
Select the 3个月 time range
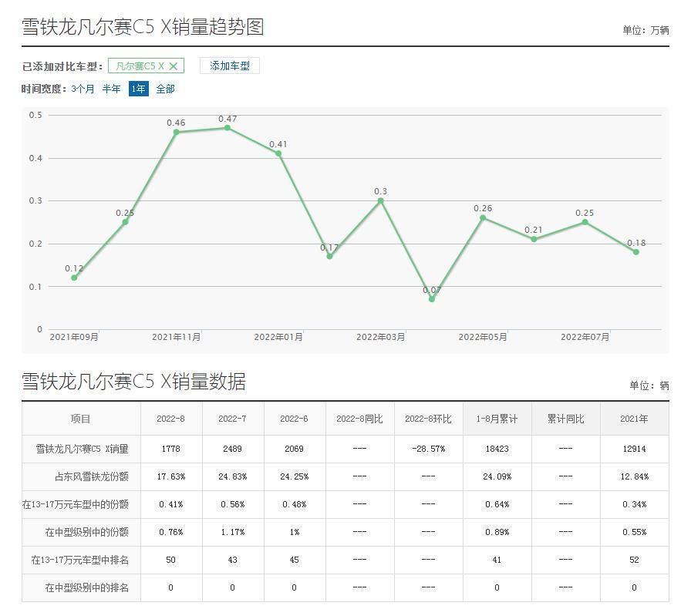tap(83, 89)
